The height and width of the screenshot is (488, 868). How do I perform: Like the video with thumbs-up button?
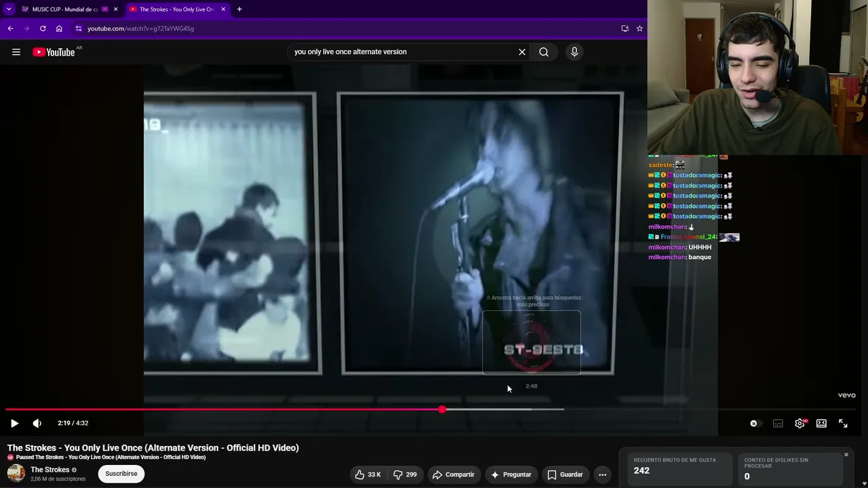tap(368, 474)
